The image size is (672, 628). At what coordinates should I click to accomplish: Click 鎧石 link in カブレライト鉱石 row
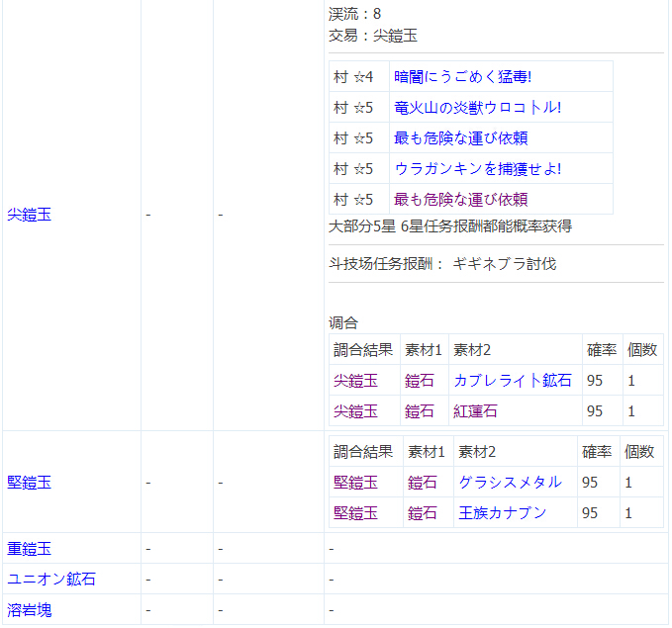(x=420, y=381)
